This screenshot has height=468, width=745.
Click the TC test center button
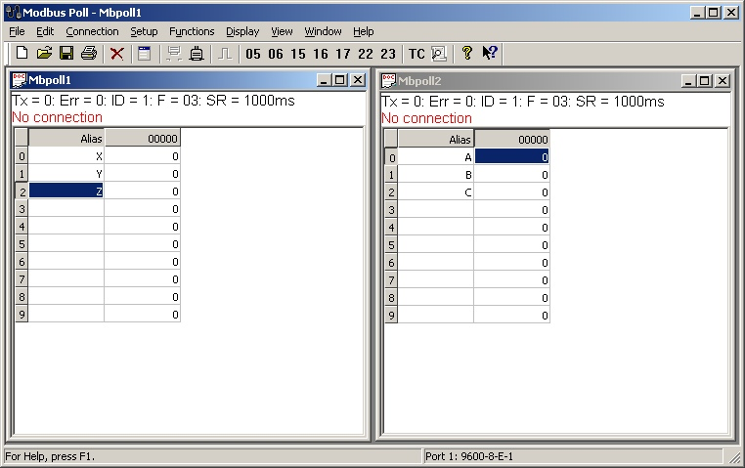(x=417, y=54)
